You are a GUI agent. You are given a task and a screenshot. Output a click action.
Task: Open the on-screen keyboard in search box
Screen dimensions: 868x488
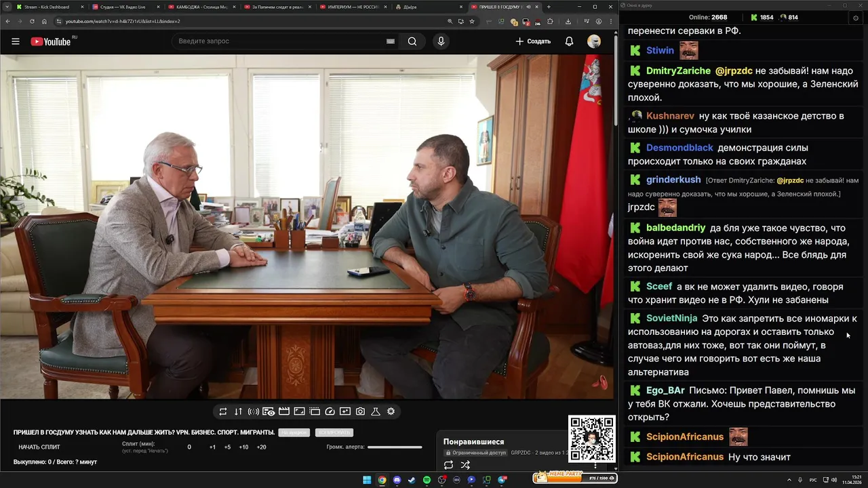coord(391,41)
